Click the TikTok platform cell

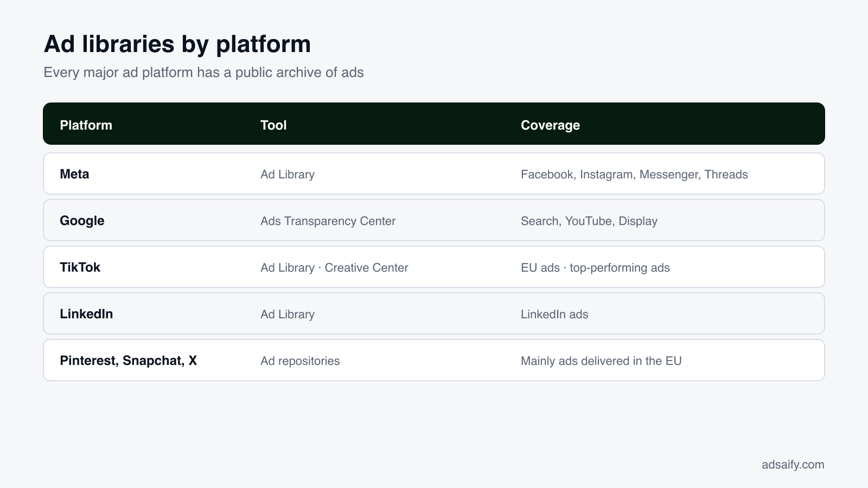pyautogui.click(x=80, y=267)
